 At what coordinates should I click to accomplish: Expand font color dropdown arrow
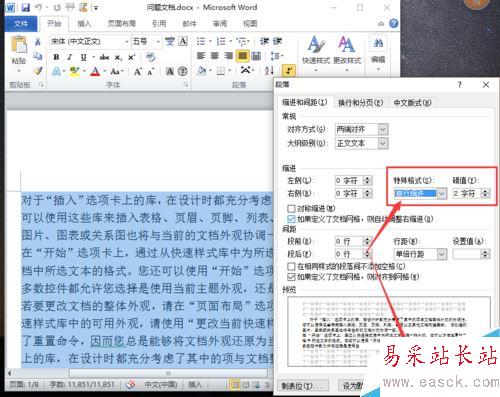pos(104,71)
